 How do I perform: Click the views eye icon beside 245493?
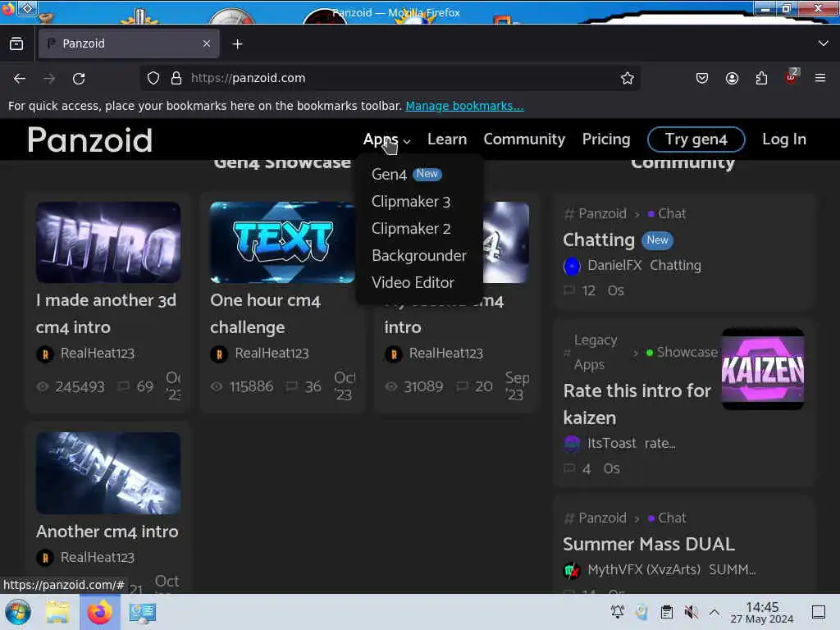tap(43, 386)
